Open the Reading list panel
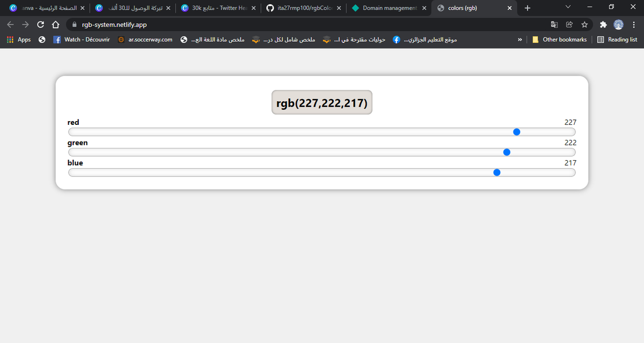 point(617,40)
